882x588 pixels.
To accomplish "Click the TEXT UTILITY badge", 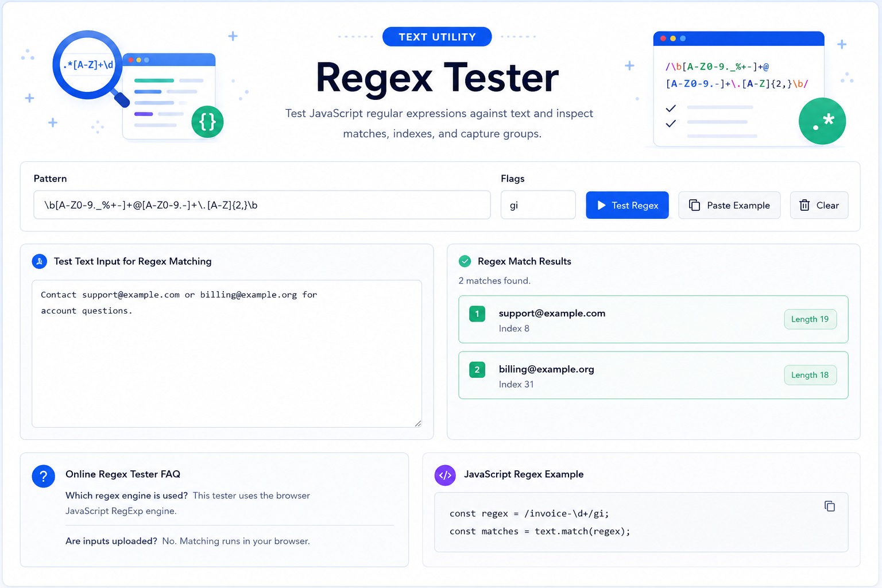I will [x=437, y=37].
